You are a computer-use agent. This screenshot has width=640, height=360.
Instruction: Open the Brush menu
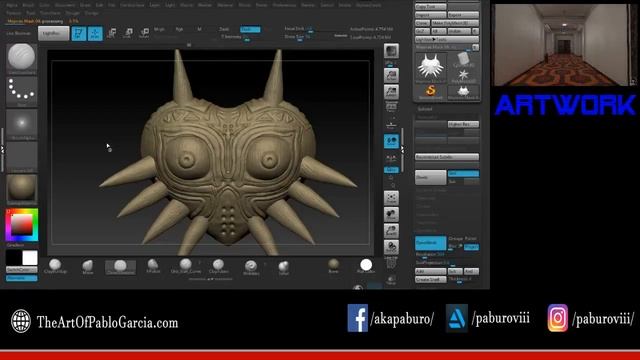click(28, 5)
